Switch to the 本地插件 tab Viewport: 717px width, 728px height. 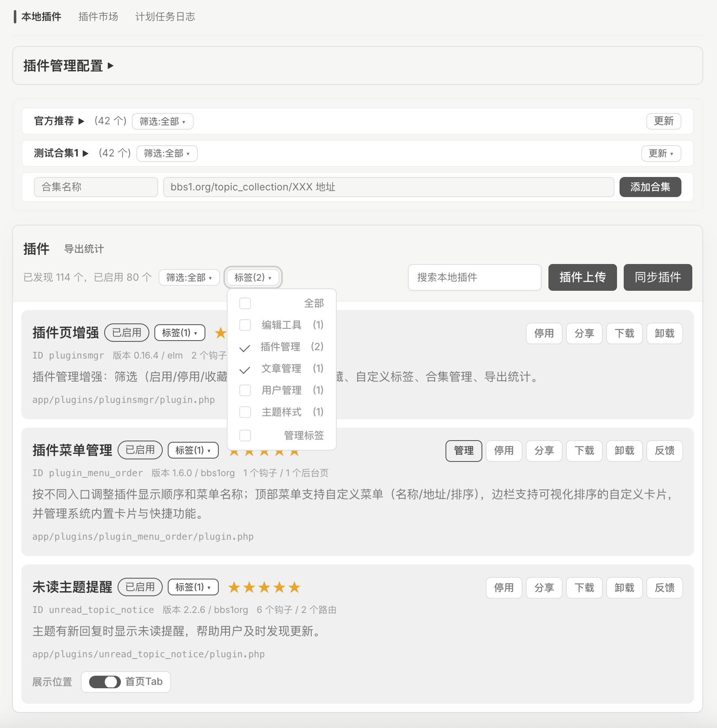click(41, 17)
